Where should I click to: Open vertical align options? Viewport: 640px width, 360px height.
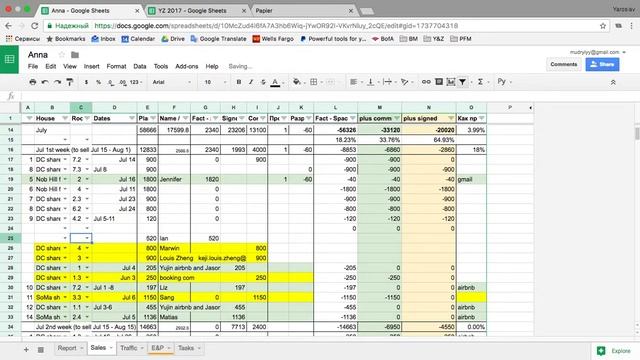(x=371, y=82)
